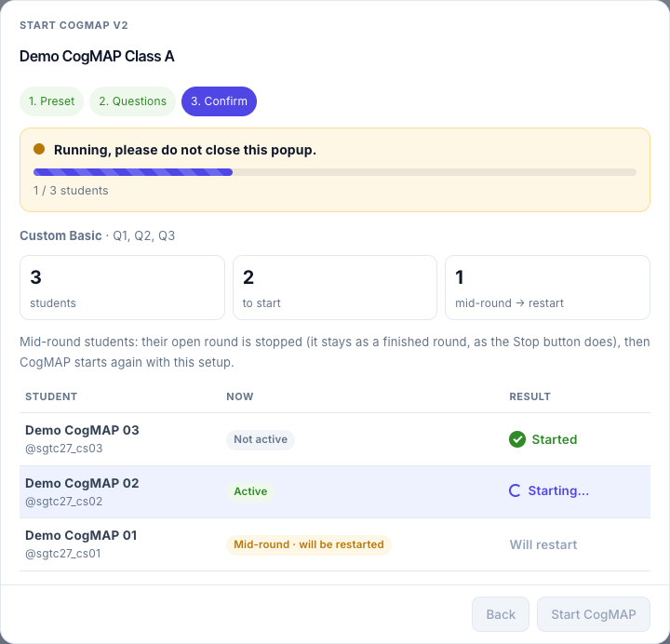The image size is (670, 644).
Task: Click the Started result text
Action: (555, 439)
